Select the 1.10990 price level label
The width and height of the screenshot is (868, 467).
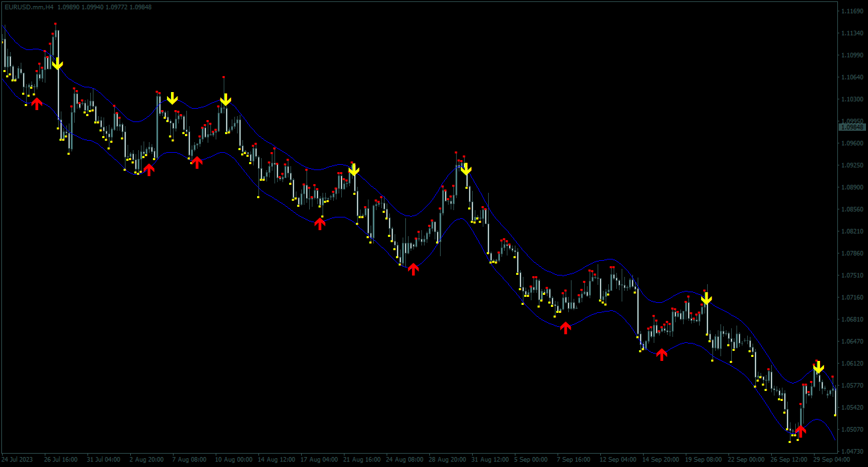point(852,55)
